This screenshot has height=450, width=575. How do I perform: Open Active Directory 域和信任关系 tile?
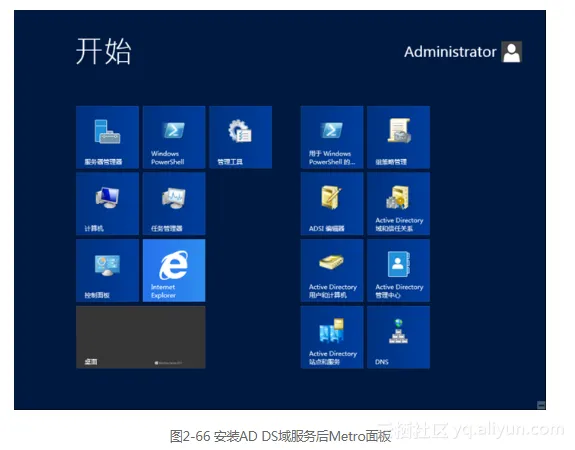[x=399, y=204]
